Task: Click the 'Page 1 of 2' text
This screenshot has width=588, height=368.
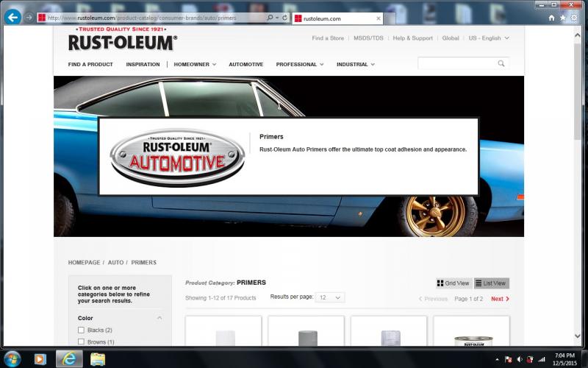Action: click(x=468, y=299)
